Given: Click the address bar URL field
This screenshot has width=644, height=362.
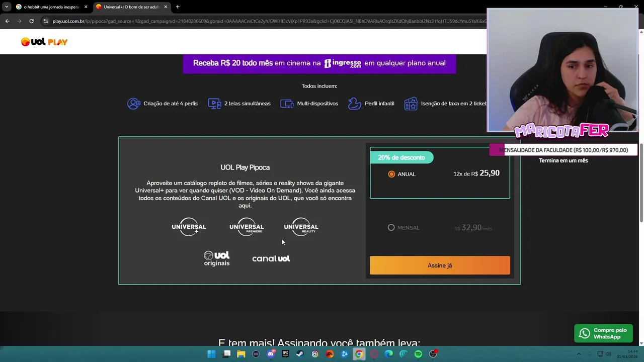Looking at the screenshot, I should [269, 21].
